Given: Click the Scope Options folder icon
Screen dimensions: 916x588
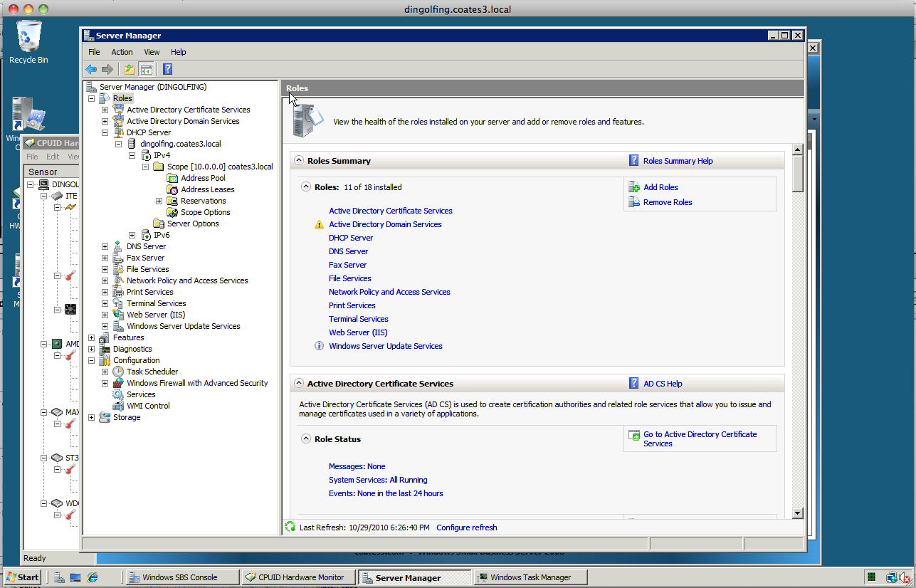Looking at the screenshot, I should [172, 212].
